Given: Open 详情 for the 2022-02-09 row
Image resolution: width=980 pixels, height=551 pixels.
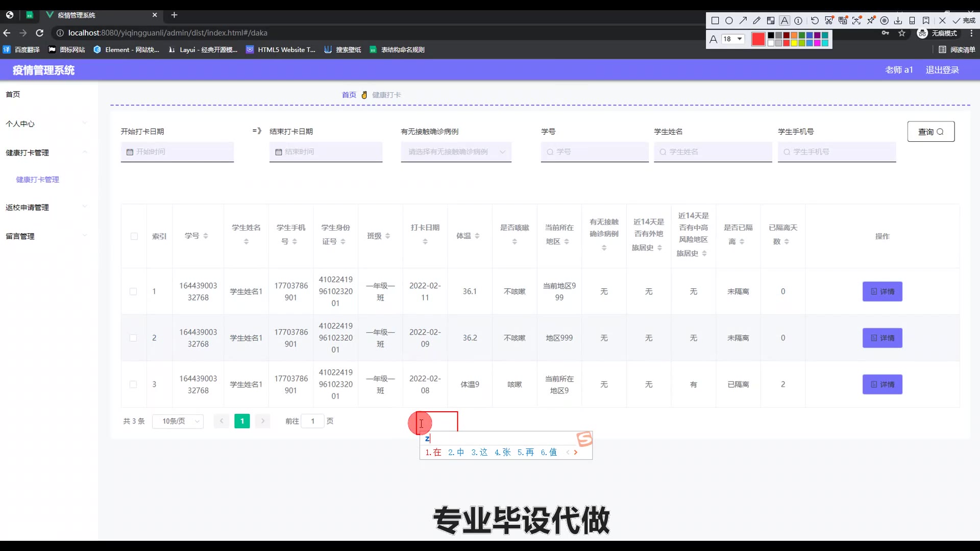Looking at the screenshot, I should 883,338.
